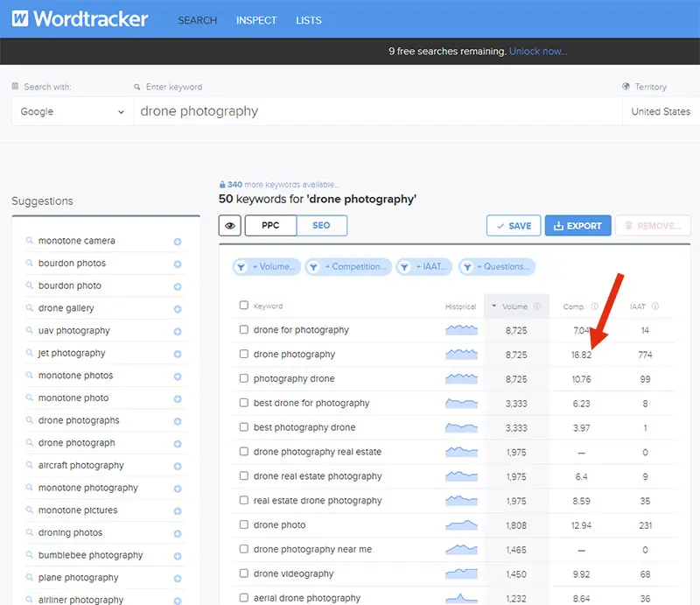Viewport: 700px width, 605px height.
Task: Check the 'drone videography' row checkbox
Action: pos(244,573)
